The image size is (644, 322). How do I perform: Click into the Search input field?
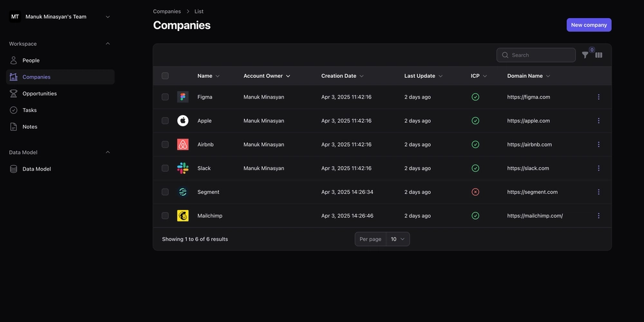click(x=536, y=55)
